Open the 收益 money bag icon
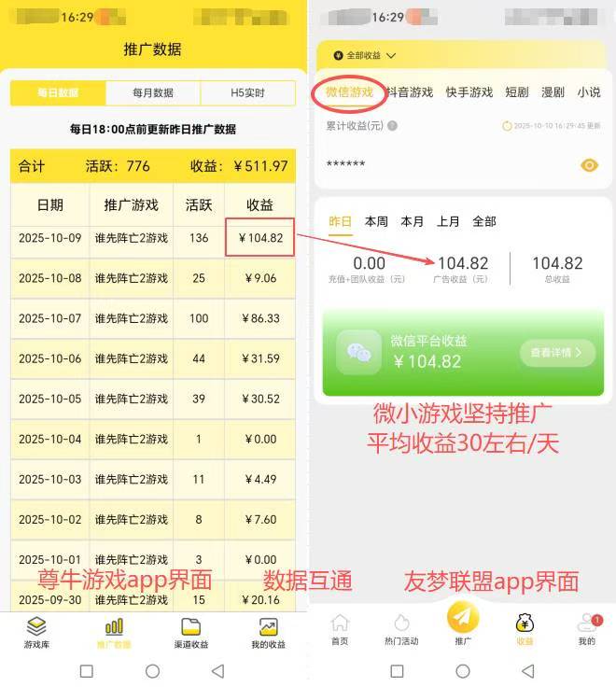The width and height of the screenshot is (616, 687). (x=525, y=623)
